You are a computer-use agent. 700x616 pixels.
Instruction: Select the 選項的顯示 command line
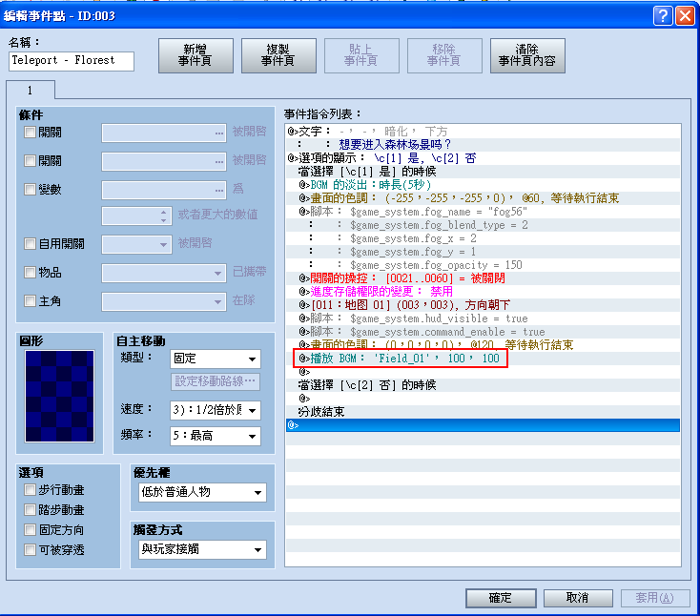coord(483,158)
